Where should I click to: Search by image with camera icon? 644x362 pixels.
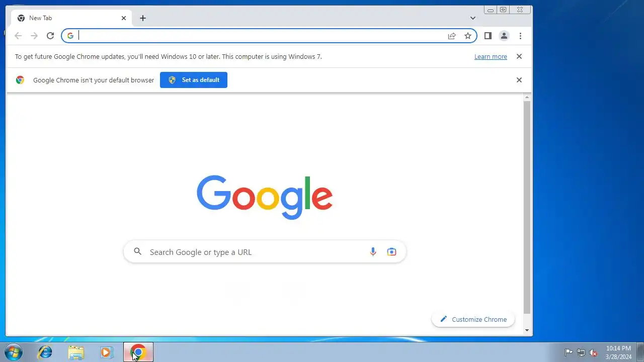pos(391,252)
